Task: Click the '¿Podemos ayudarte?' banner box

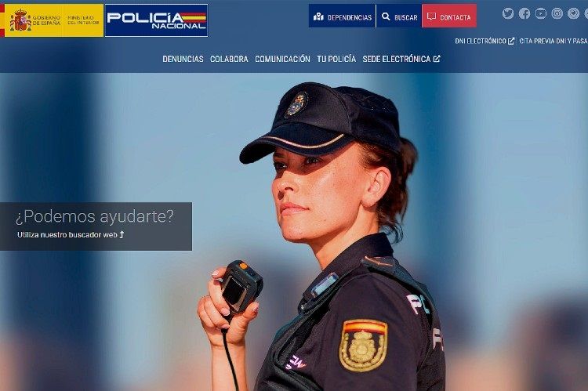Action: [96, 226]
